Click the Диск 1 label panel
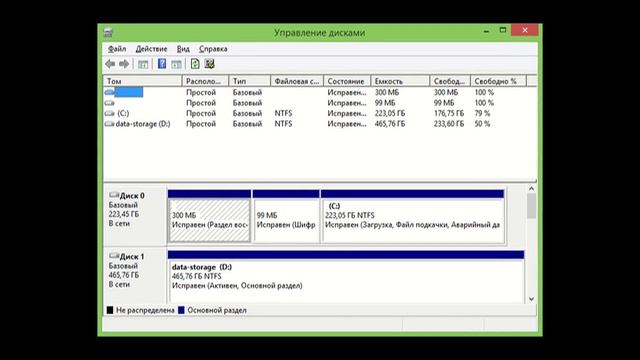 (x=135, y=276)
